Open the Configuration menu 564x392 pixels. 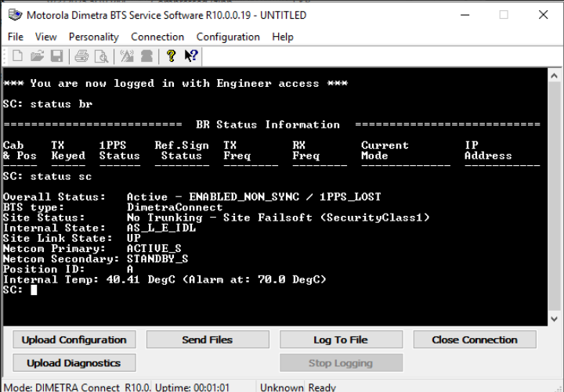tap(228, 37)
